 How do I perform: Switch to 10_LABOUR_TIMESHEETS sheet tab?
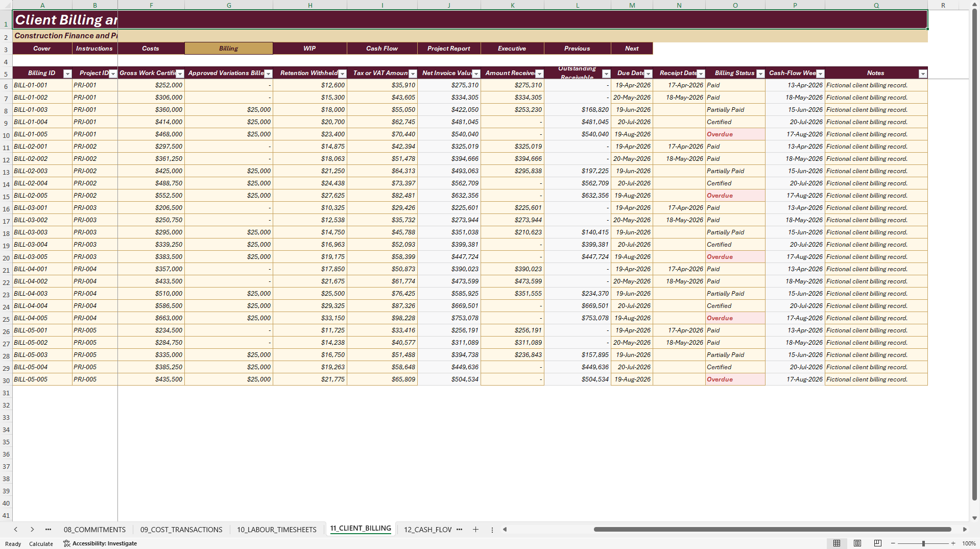click(x=277, y=530)
